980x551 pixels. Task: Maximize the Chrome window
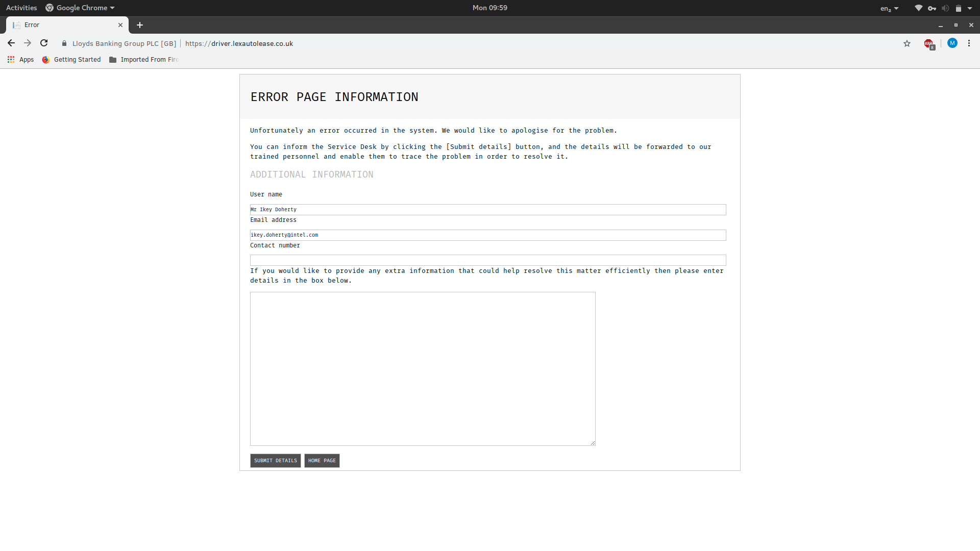(x=956, y=25)
